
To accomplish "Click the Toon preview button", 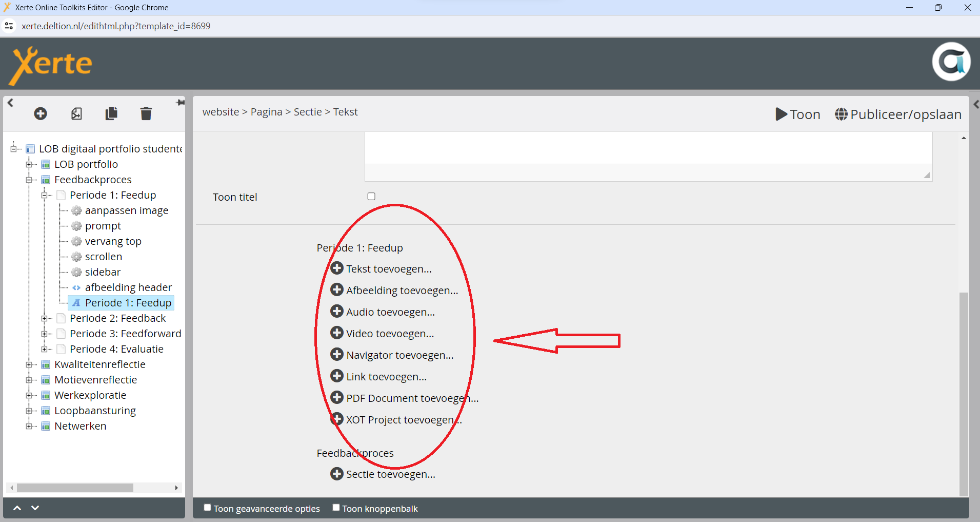I will click(798, 114).
